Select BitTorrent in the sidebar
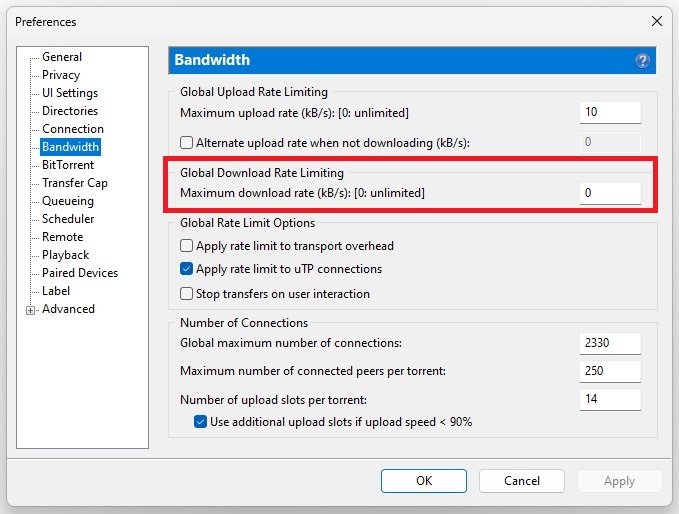The image size is (679, 514). coord(67,165)
